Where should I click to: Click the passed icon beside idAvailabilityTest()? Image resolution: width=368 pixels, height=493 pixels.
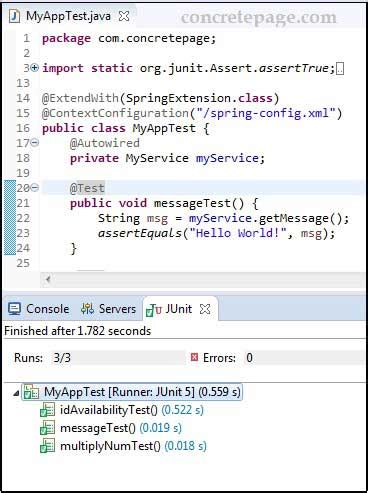pyautogui.click(x=47, y=410)
